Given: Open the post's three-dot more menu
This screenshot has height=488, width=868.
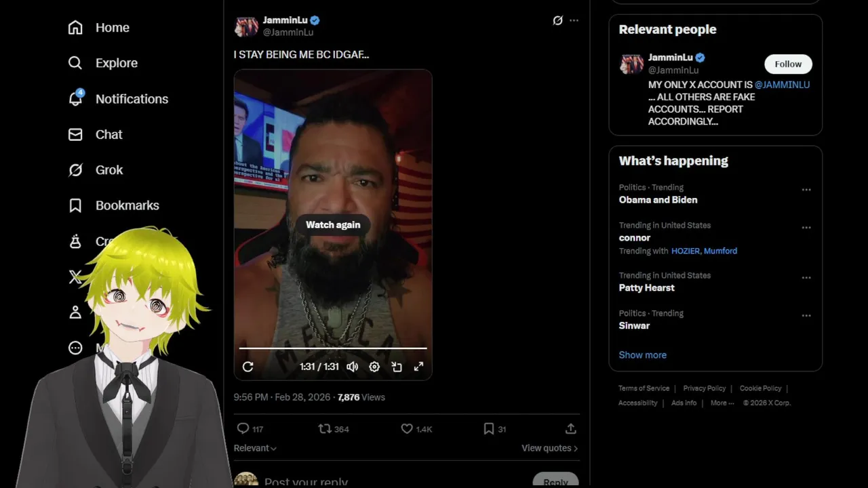Looking at the screenshot, I should click(574, 20).
